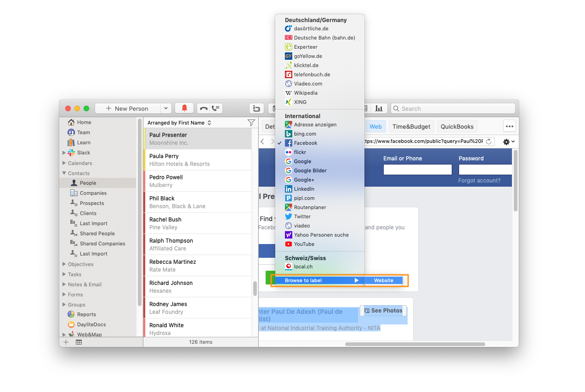Expand the Tasks sidebar section
Screen dimensions: 585x392
click(x=64, y=274)
